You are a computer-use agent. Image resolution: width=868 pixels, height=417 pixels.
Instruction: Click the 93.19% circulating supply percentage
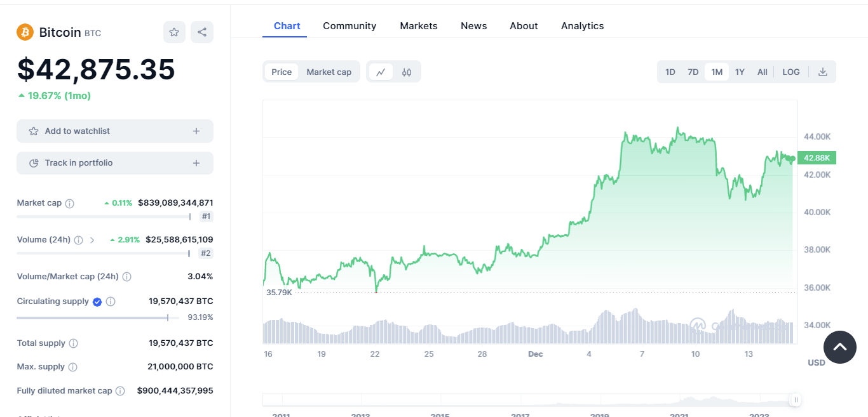pyautogui.click(x=200, y=317)
